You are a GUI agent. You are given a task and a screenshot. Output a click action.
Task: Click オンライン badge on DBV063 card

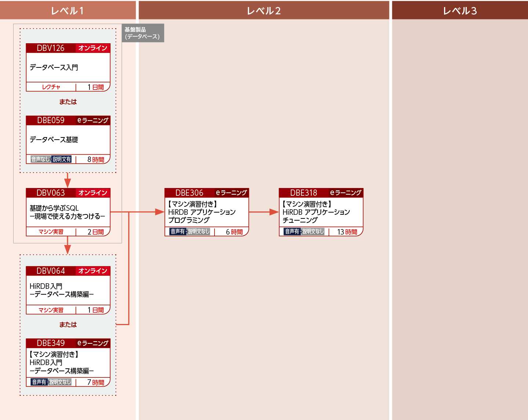(x=93, y=193)
